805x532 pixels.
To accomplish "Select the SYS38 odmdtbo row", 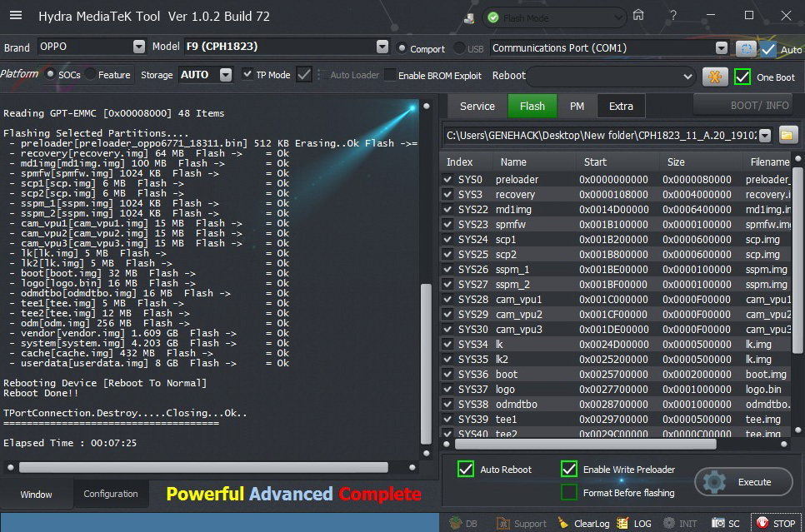I will click(x=617, y=405).
